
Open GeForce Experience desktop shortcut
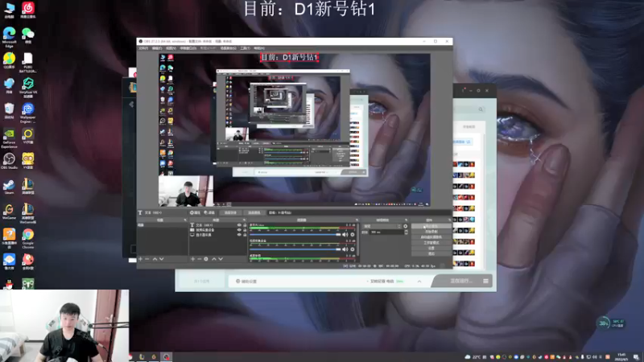(x=9, y=138)
